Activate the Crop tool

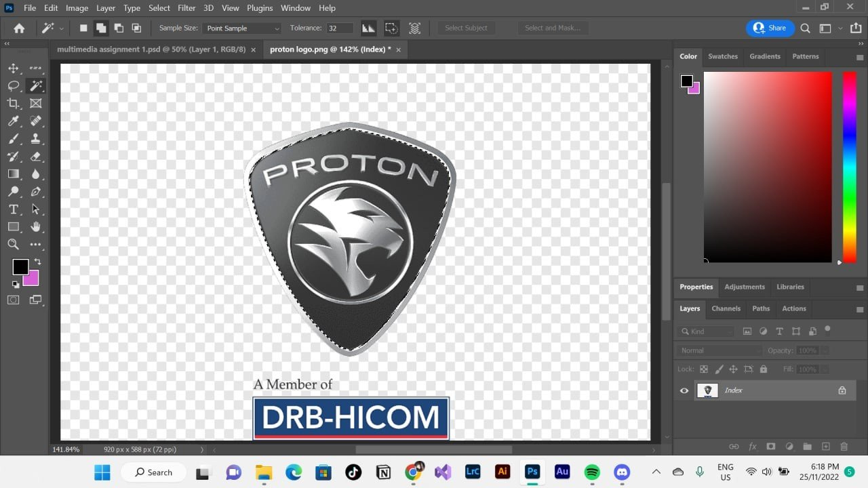tap(13, 104)
